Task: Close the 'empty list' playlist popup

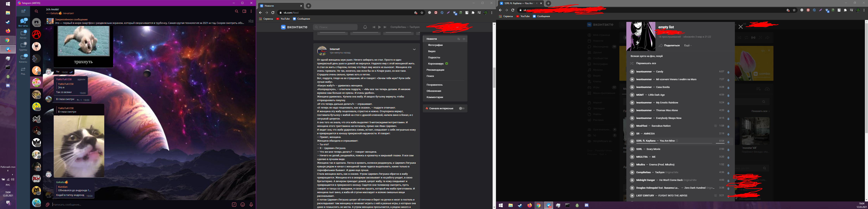Action: (x=741, y=27)
